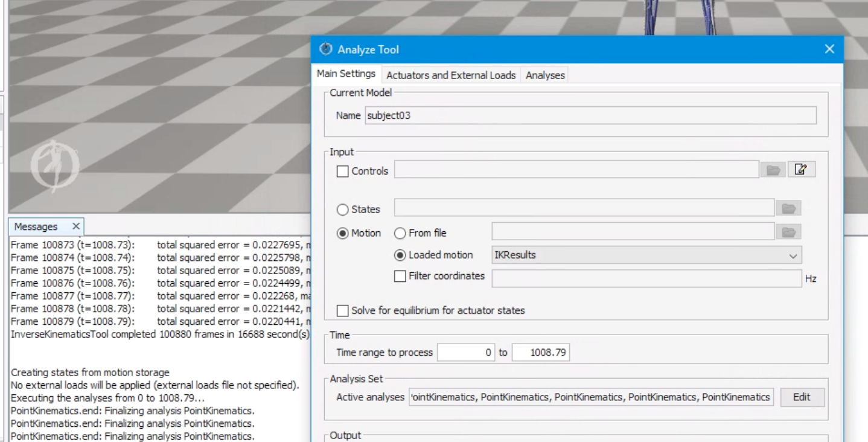Browse for Controls file folder icon
868x442 pixels.
(x=773, y=170)
